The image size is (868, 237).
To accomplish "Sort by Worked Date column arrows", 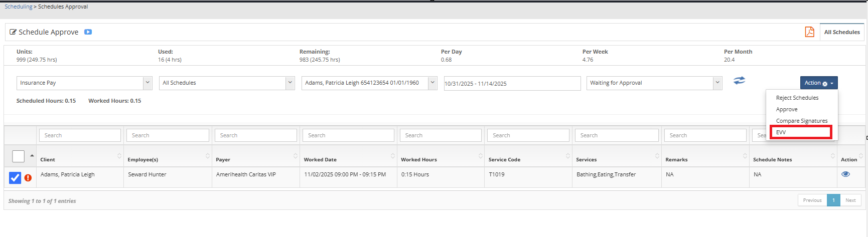I will coord(392,156).
